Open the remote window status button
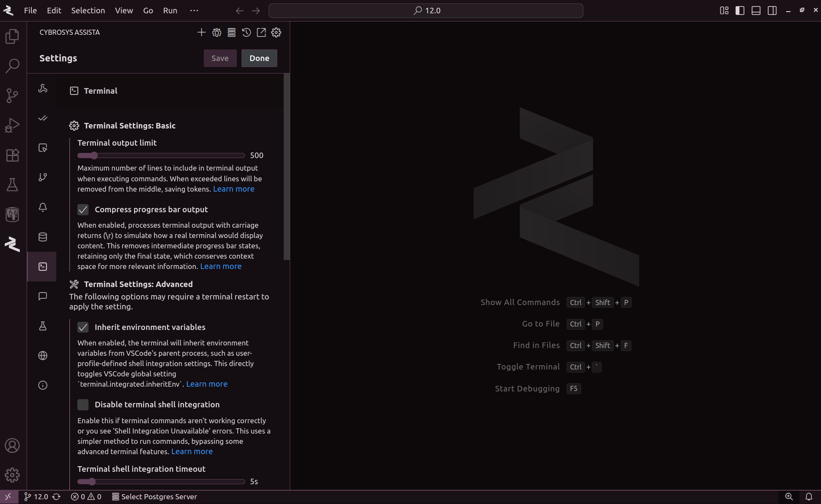 (9, 497)
